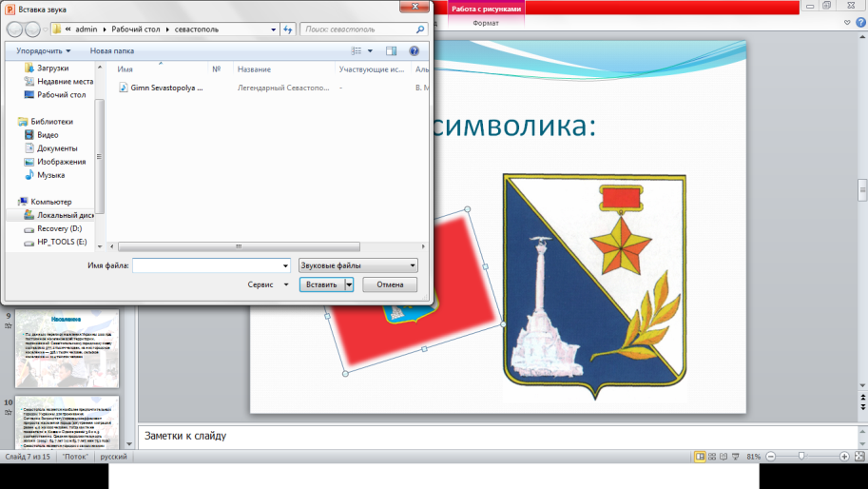The height and width of the screenshot is (489, 868).
Task: Click the Отмена button
Action: [390, 284]
